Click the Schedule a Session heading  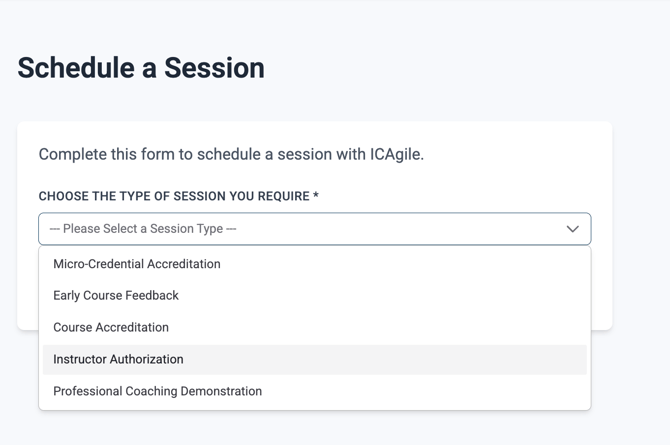coord(141,68)
